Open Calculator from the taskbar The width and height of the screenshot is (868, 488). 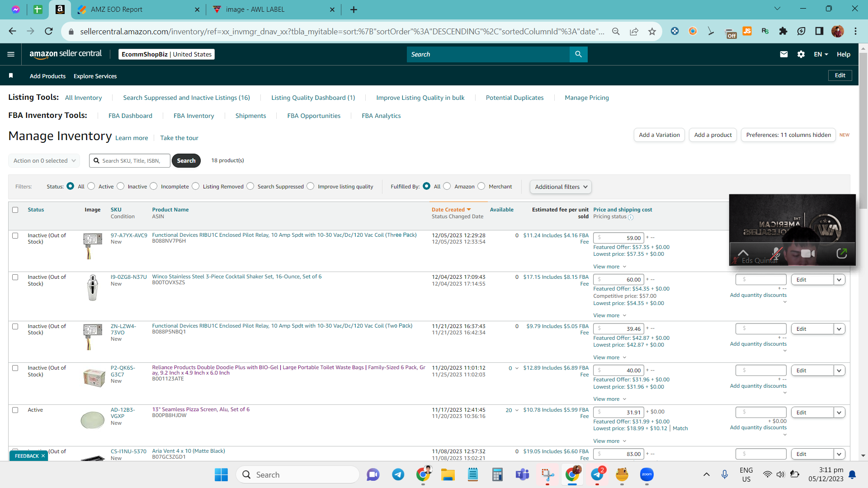497,474
